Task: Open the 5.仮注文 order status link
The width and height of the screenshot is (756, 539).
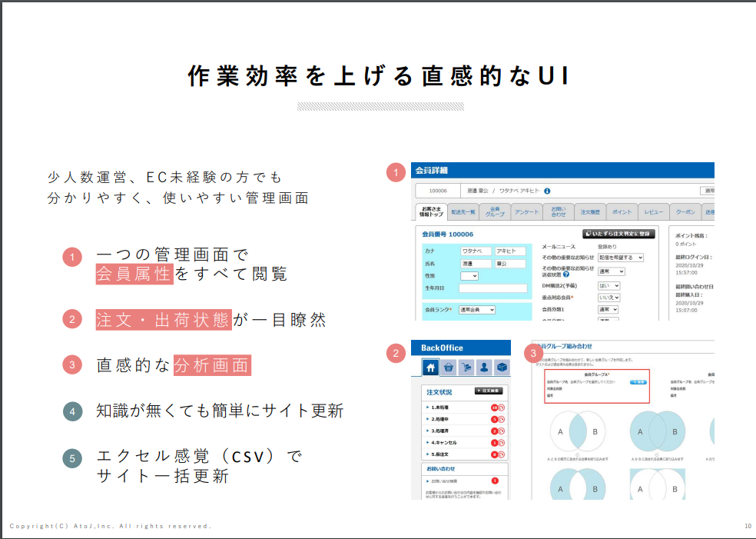Action: click(439, 454)
